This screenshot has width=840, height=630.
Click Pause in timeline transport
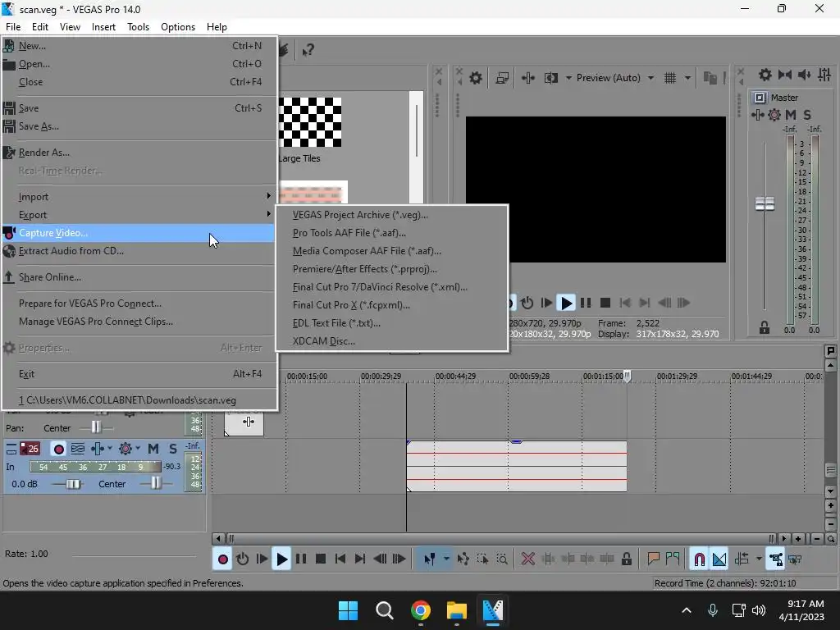[301, 559]
